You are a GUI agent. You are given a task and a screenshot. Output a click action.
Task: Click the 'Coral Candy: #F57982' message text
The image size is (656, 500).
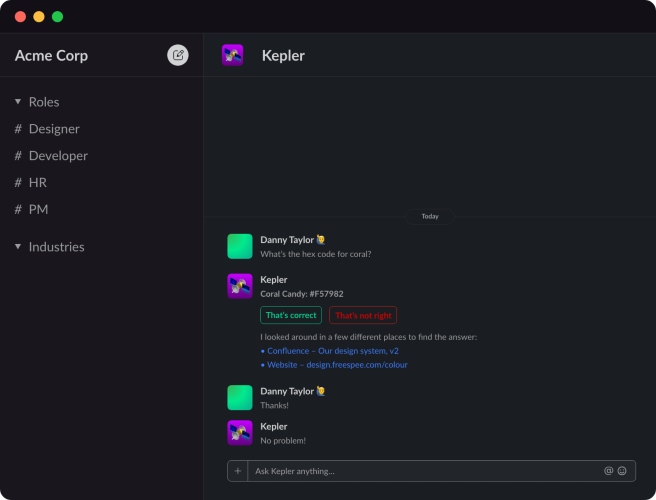pos(302,294)
